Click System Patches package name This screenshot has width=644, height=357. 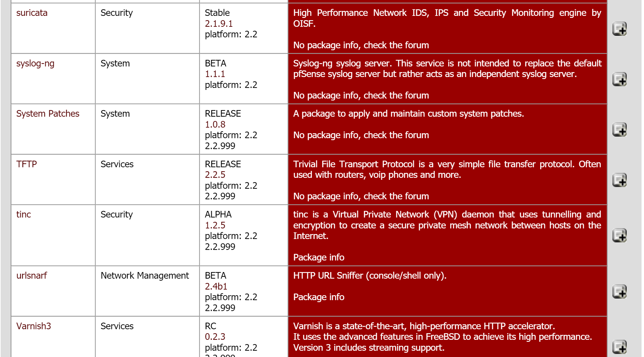pos(48,114)
